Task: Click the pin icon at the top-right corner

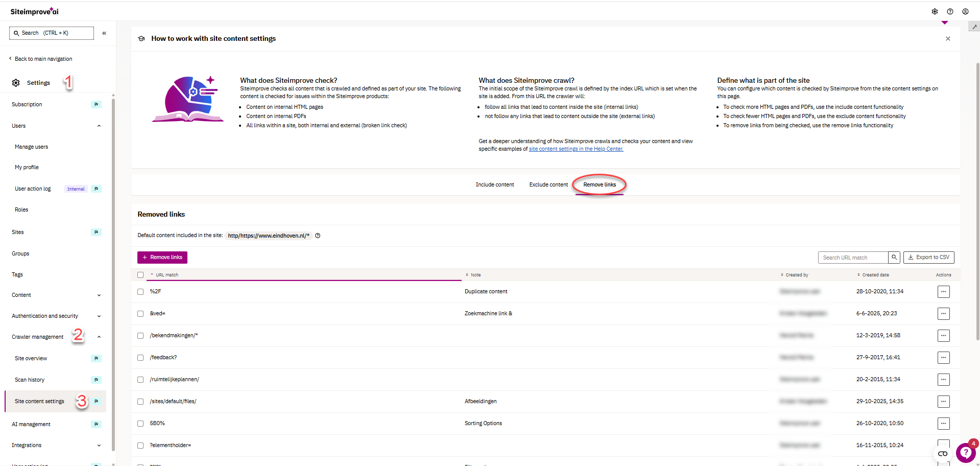Action: (x=974, y=27)
